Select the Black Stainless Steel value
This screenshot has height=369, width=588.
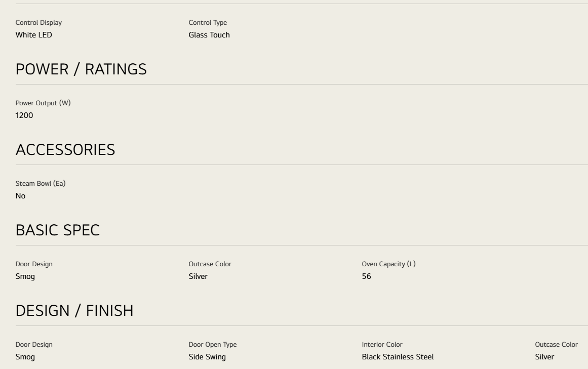pos(398,357)
